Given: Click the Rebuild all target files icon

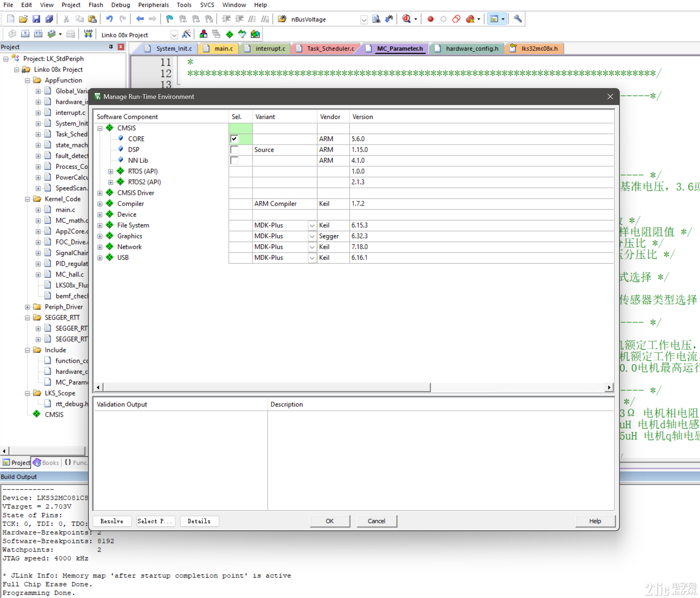Looking at the screenshot, I should point(38,34).
